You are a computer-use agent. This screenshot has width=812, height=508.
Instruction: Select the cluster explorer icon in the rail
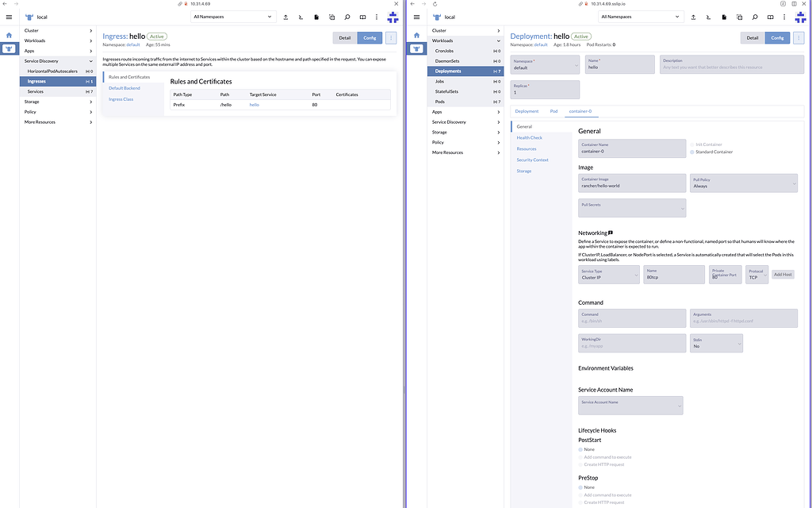(x=8, y=49)
